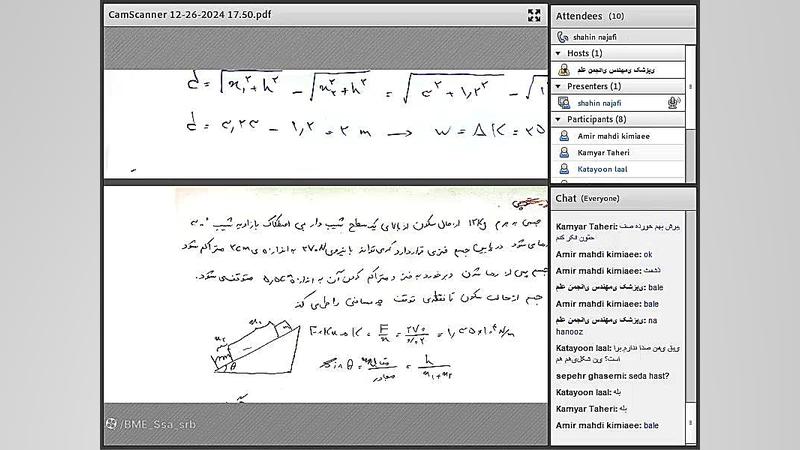Collapse the Hosts (1) group
Viewport: 800px width, 450px height.
tap(558, 53)
